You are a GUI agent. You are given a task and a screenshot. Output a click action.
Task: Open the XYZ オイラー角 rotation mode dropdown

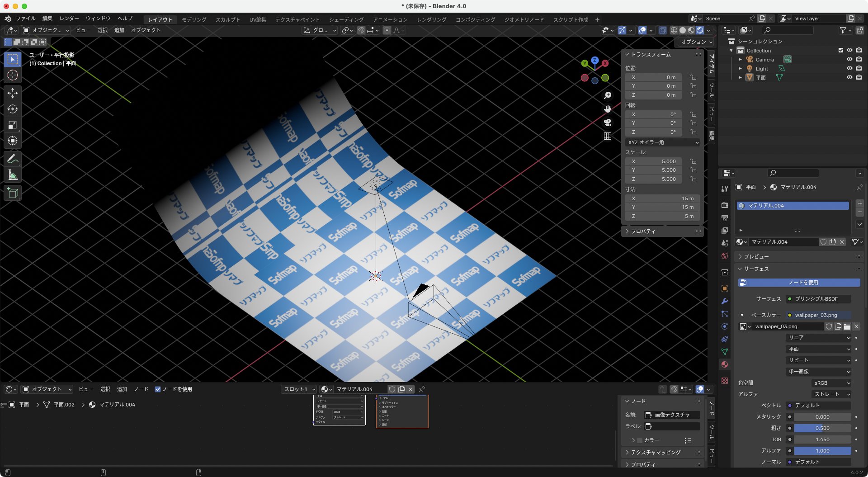point(662,142)
